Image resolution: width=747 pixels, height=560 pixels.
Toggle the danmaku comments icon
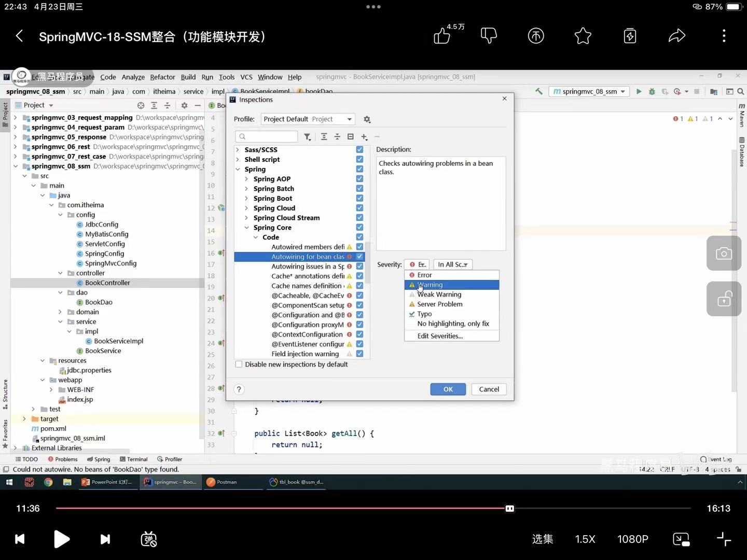click(149, 539)
